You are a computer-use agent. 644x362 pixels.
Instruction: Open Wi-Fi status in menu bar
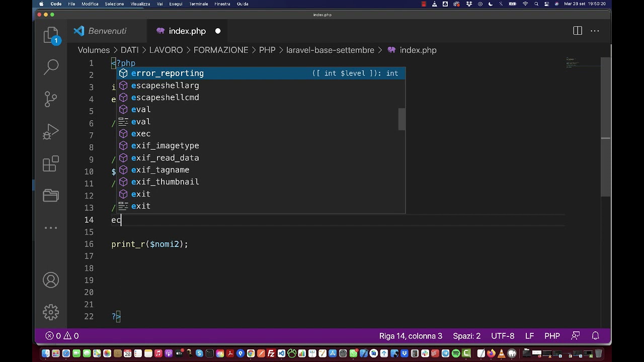click(525, 4)
